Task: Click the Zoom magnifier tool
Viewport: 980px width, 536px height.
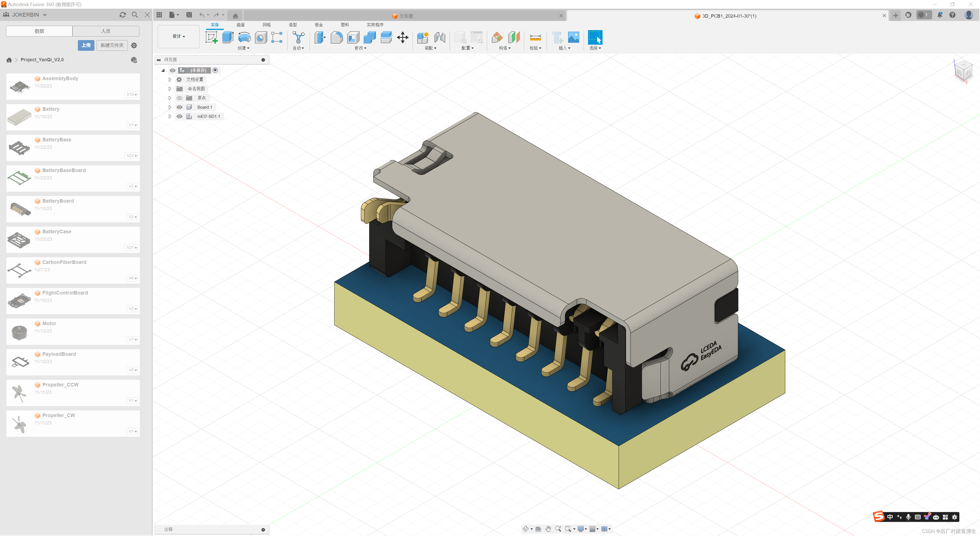Action: click(x=558, y=529)
